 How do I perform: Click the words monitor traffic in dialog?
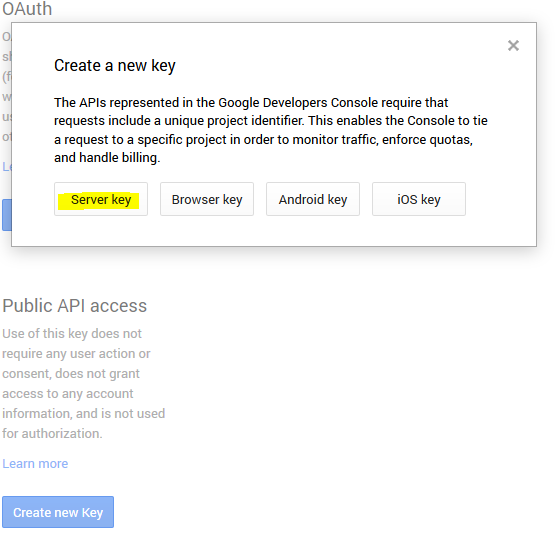coord(335,139)
